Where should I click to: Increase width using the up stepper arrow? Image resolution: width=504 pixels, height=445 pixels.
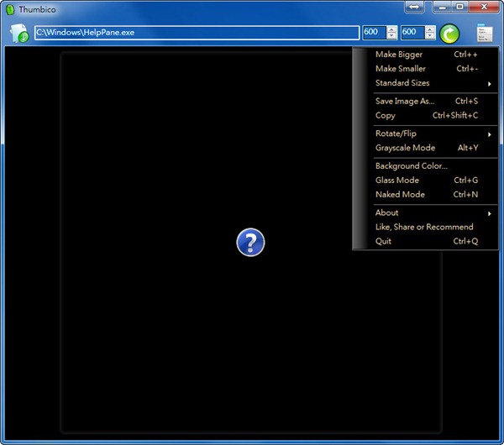click(x=391, y=29)
